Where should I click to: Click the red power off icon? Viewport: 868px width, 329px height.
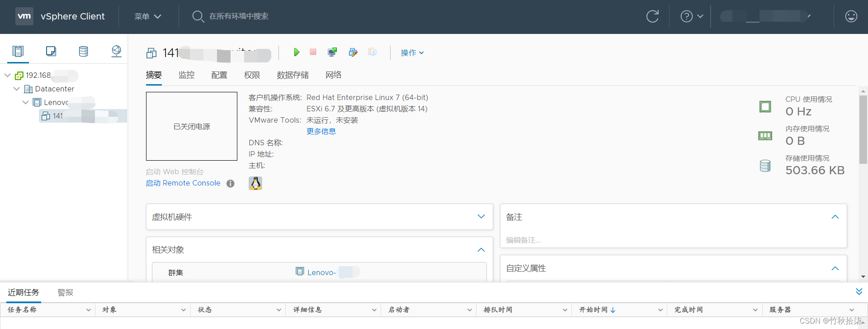(x=313, y=52)
